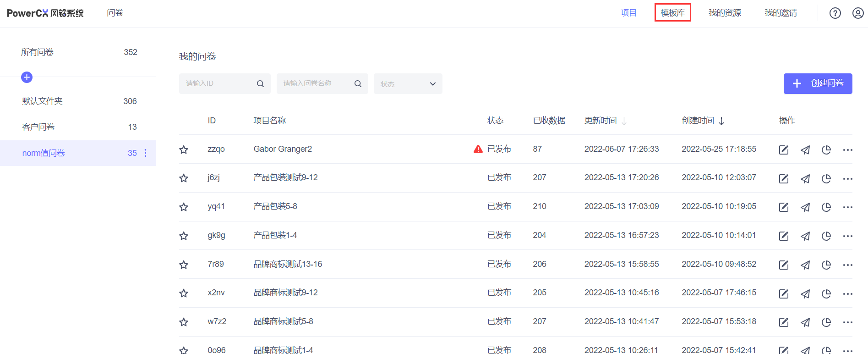Image resolution: width=868 pixels, height=354 pixels.
Task: Select 客户问卷 folder in sidebar
Action: coord(38,127)
